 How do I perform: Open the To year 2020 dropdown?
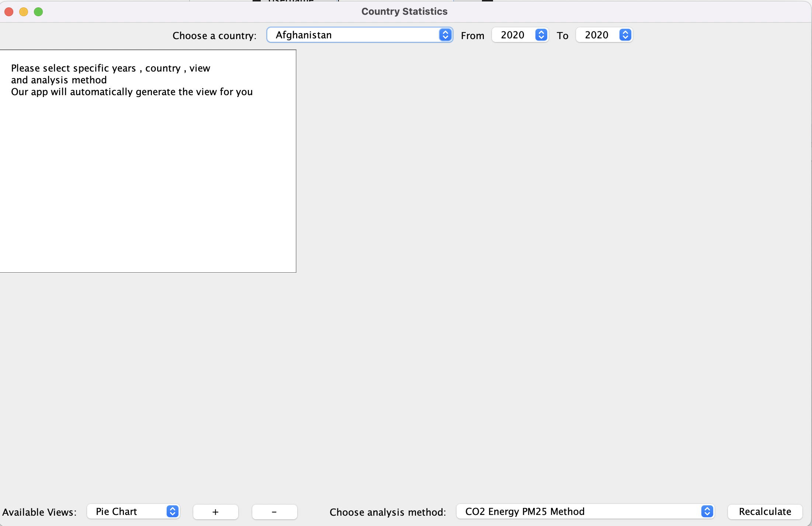pyautogui.click(x=597, y=35)
